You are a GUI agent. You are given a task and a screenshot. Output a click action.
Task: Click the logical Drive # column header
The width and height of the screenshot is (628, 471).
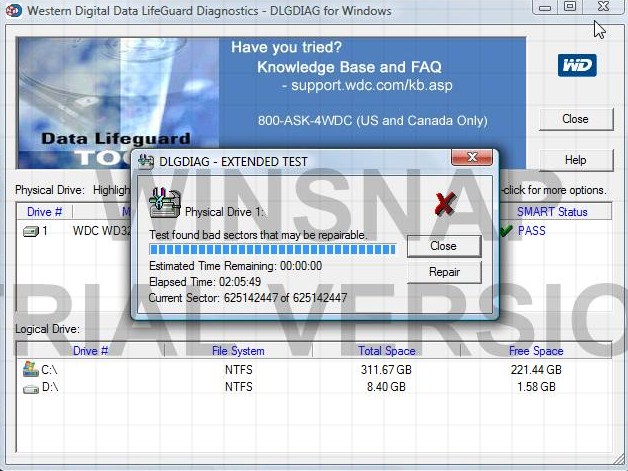click(91, 351)
